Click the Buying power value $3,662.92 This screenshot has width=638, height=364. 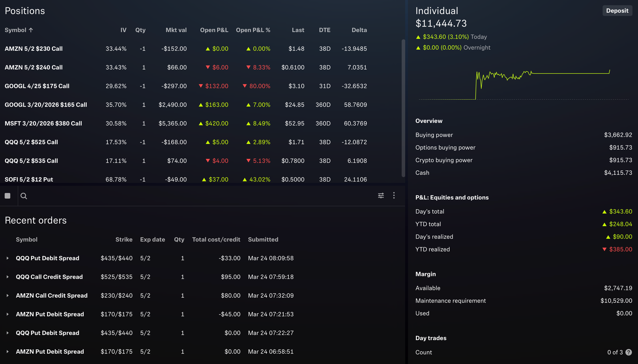(618, 135)
